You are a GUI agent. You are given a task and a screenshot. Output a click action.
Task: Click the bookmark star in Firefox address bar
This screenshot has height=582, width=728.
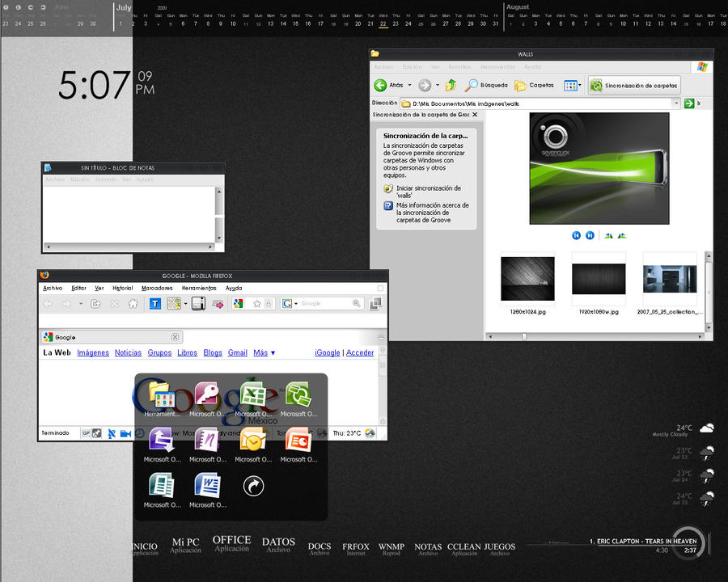(x=256, y=304)
